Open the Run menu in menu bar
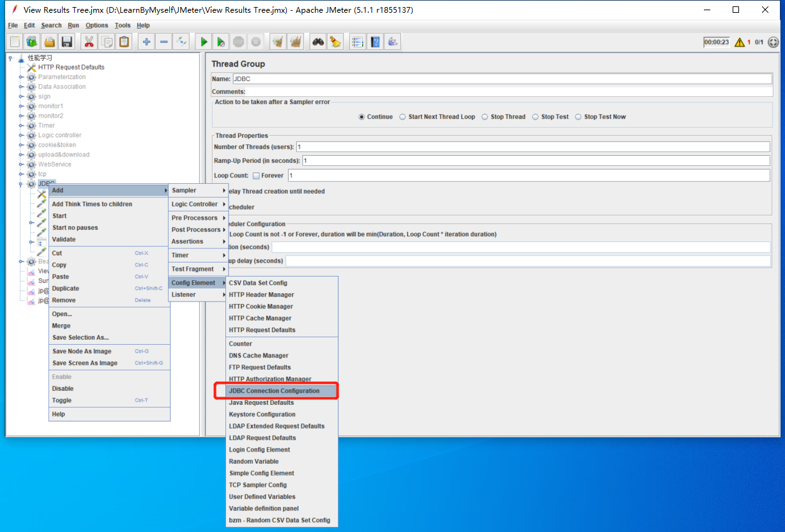The height and width of the screenshot is (532, 785). pos(73,26)
